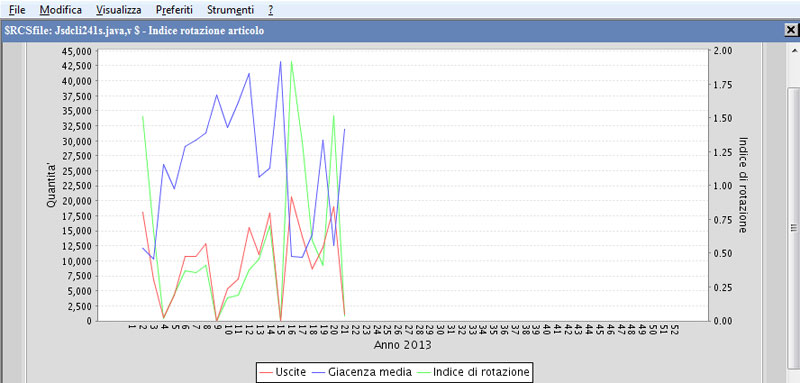Open the Modifica menu
The height and width of the screenshot is (383, 800).
pyautogui.click(x=60, y=9)
